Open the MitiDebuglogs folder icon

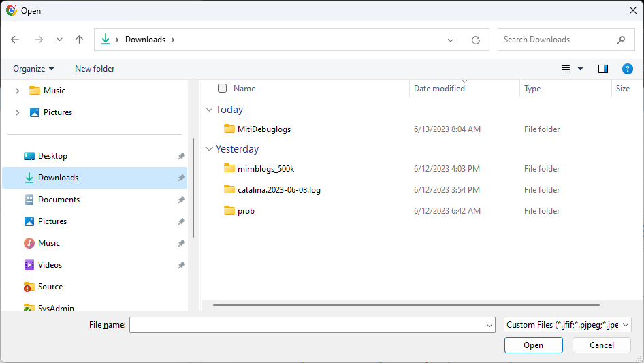229,129
